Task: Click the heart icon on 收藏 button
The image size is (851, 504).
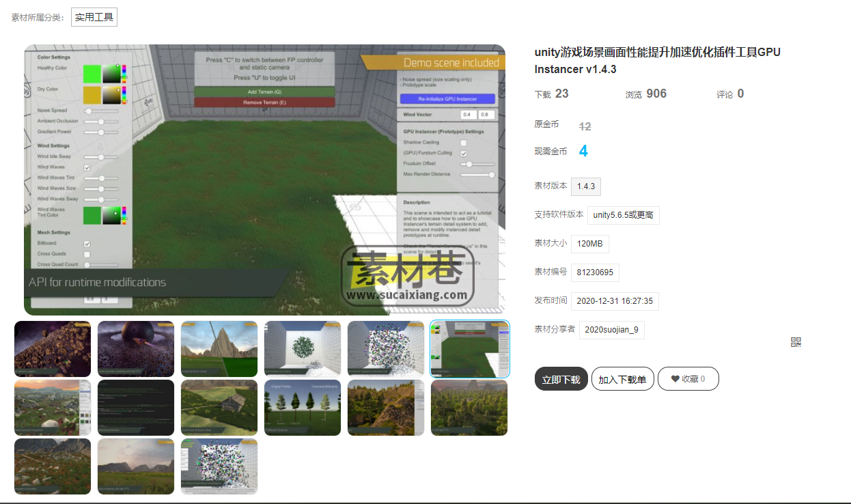Action: [x=675, y=379]
